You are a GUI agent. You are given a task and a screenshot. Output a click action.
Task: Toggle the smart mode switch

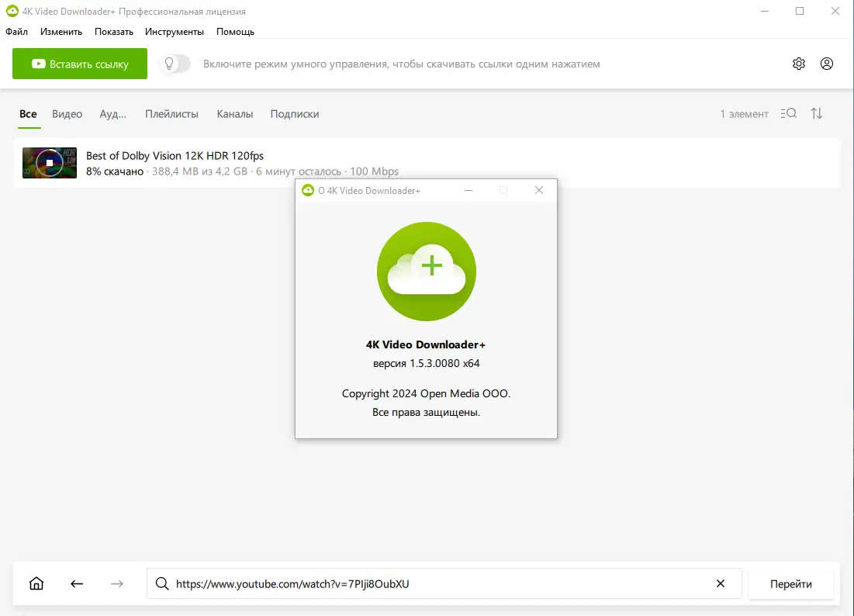[175, 64]
